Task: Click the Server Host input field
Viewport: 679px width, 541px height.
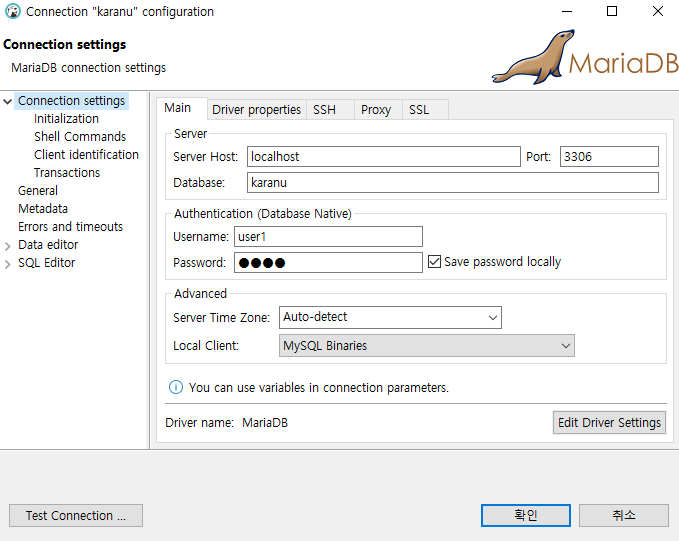Action: point(384,156)
